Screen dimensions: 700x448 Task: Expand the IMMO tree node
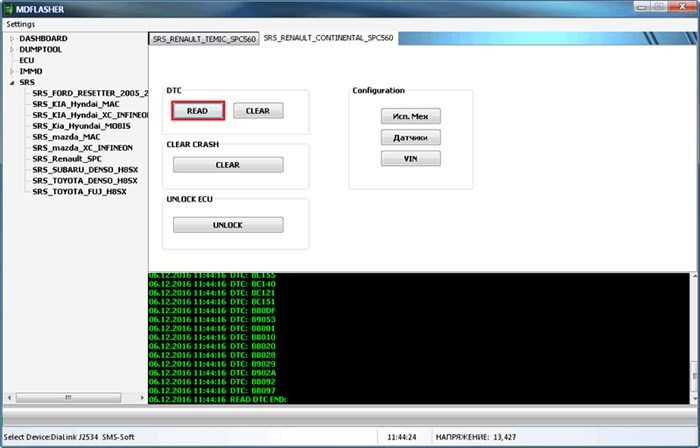pos(12,71)
